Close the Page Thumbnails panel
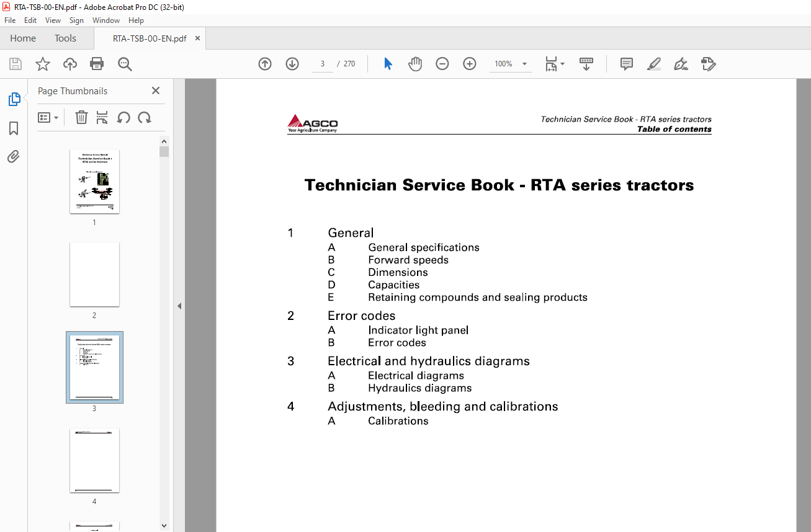The width and height of the screenshot is (811, 532). click(156, 91)
